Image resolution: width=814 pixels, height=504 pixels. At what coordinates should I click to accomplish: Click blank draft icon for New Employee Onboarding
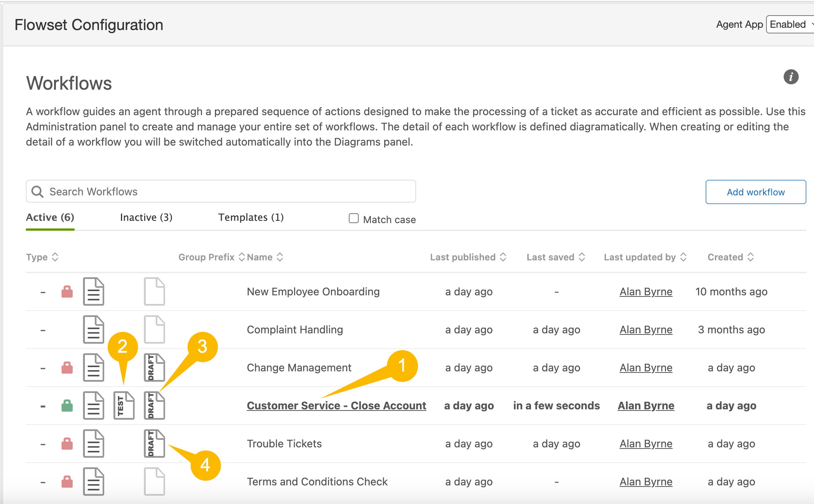click(x=154, y=292)
